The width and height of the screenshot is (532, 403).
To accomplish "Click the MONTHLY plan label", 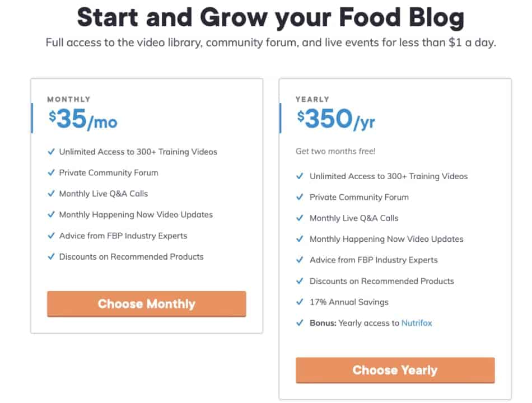I will tap(69, 100).
